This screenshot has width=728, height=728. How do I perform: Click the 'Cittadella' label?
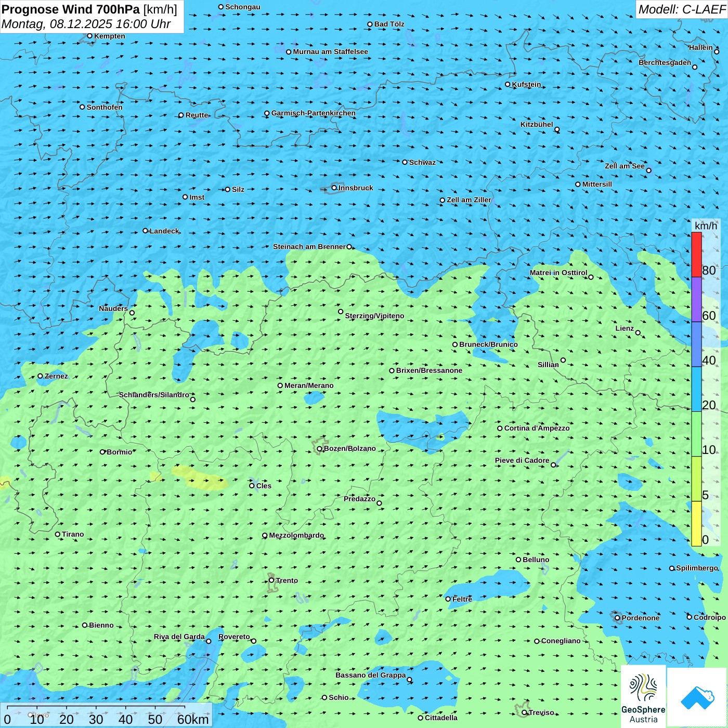click(441, 718)
